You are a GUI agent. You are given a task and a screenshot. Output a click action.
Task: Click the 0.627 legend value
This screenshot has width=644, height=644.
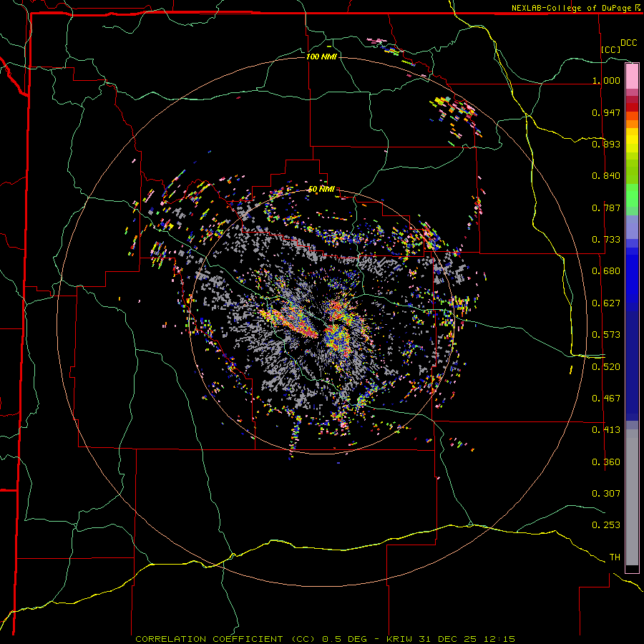pyautogui.click(x=606, y=303)
